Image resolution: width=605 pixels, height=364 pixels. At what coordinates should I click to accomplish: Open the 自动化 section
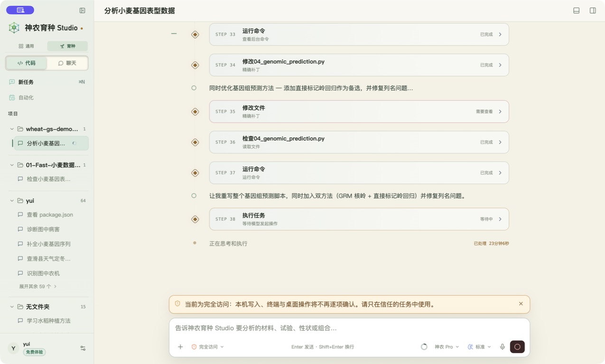point(47,98)
